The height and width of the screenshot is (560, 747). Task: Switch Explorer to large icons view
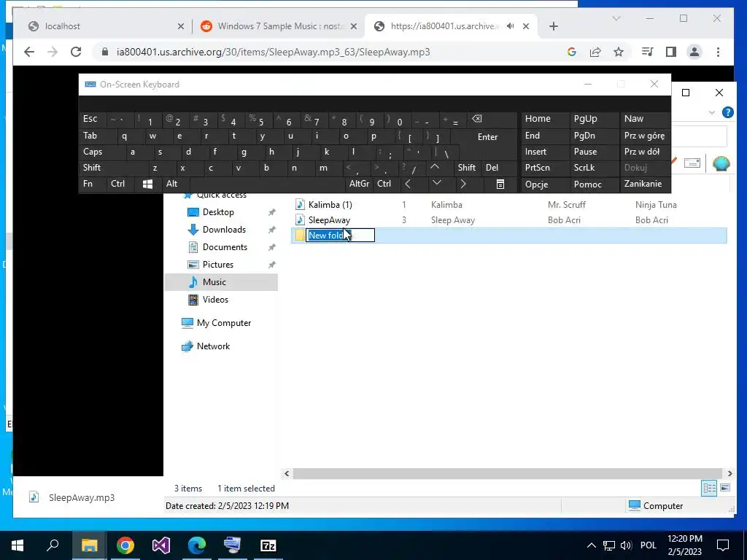coord(725,488)
